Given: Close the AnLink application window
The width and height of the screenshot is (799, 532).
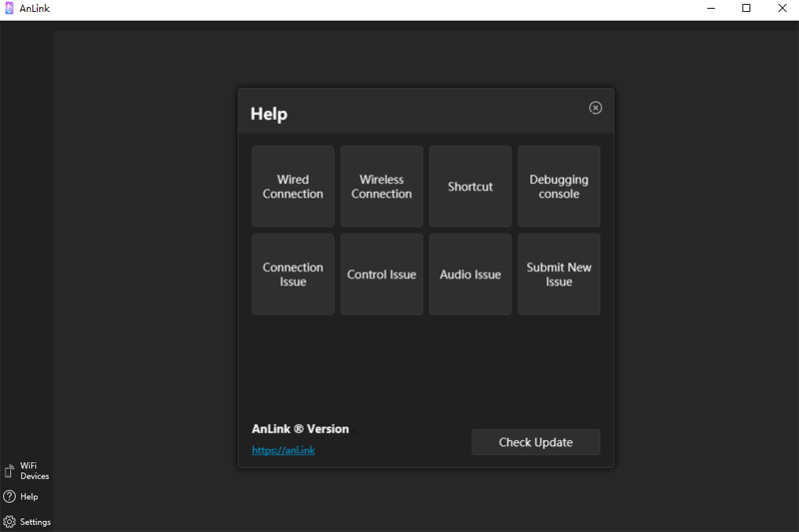Looking at the screenshot, I should 781,9.
